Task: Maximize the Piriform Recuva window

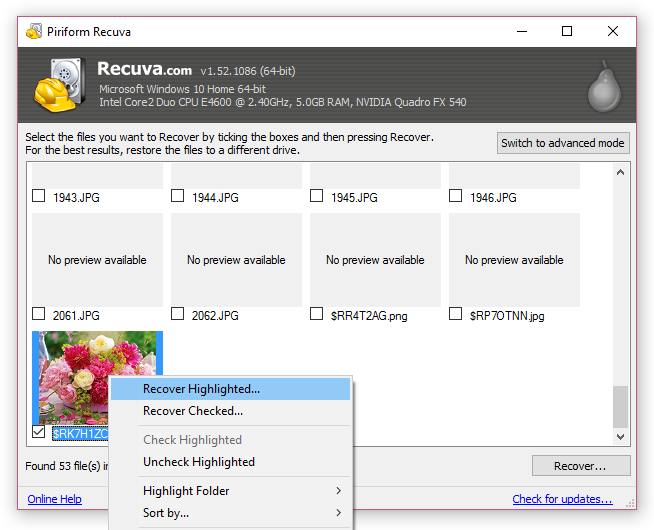Action: tap(567, 31)
